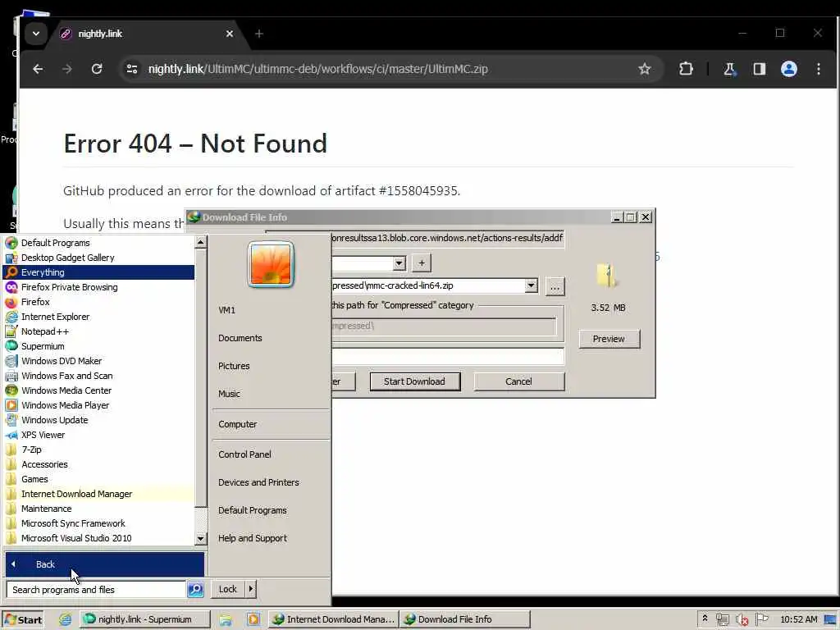Screen dimensions: 840x630
Task: Browse for save location with ellipsis button
Action: pyautogui.click(x=555, y=286)
